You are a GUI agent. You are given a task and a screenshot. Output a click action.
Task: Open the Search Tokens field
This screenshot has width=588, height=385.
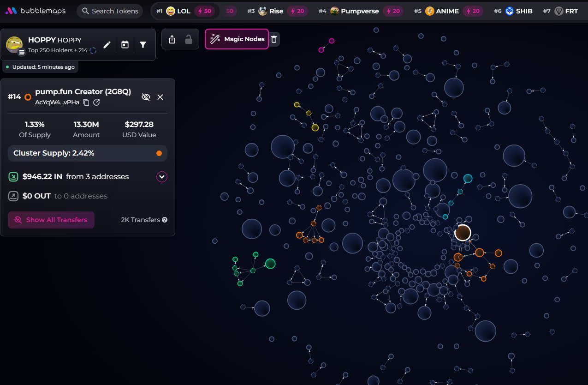[110, 11]
